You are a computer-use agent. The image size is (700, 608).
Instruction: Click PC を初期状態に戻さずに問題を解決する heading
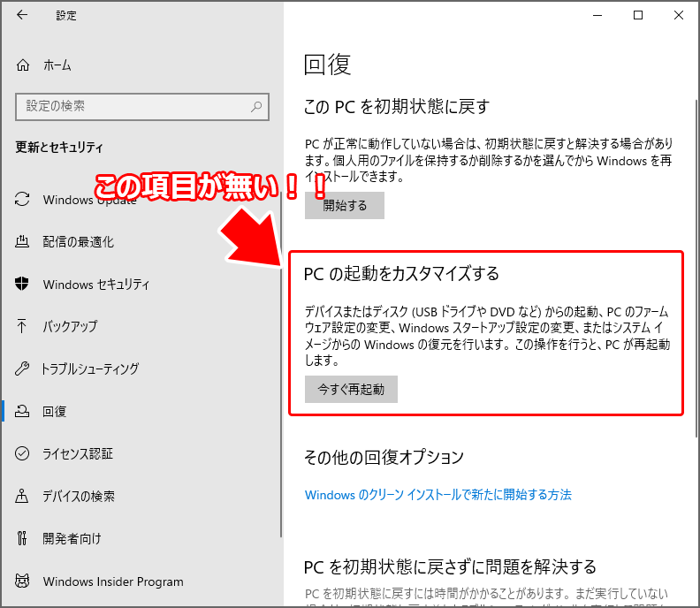[x=450, y=567]
